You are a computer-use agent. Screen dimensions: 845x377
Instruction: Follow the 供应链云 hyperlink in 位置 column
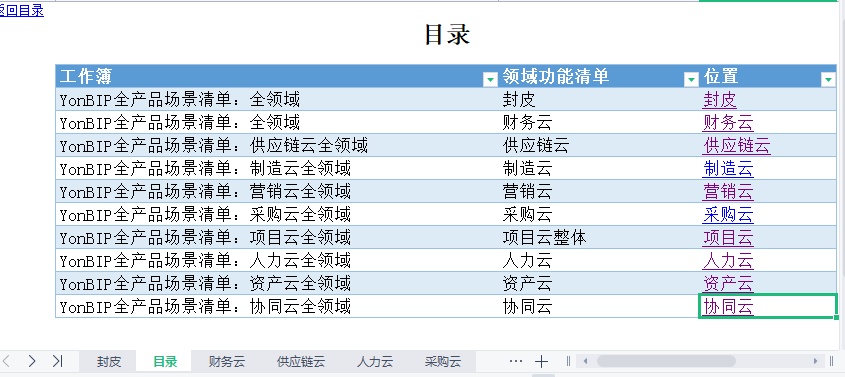pos(737,145)
